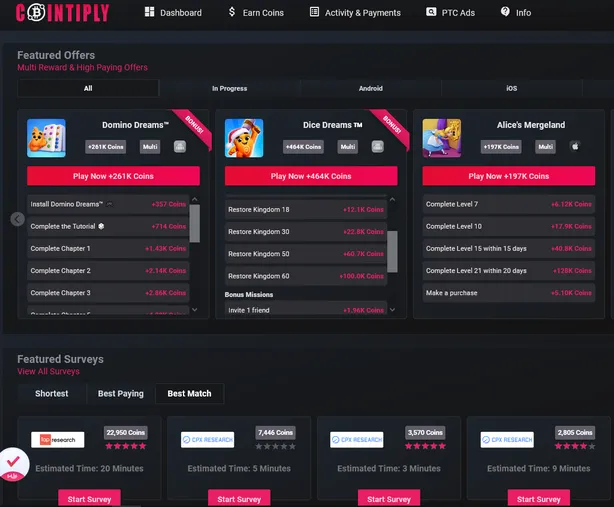
Task: Click the Dashboard grid icon
Action: click(x=149, y=12)
